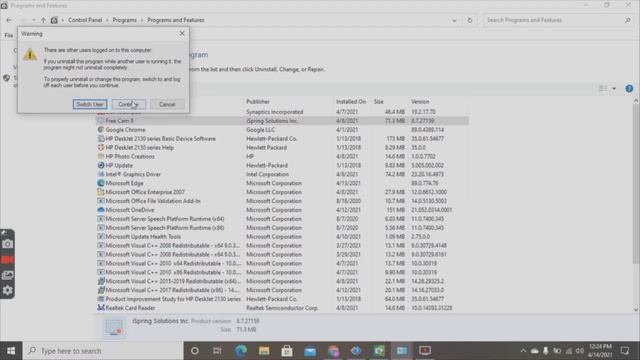Click volume icon in system tray
640x360 pixels.
pos(580,351)
